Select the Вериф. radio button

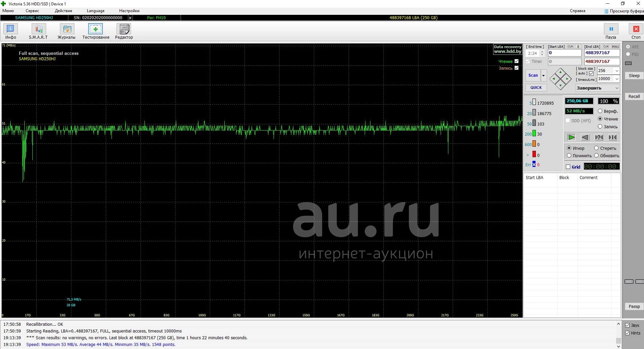(600, 111)
